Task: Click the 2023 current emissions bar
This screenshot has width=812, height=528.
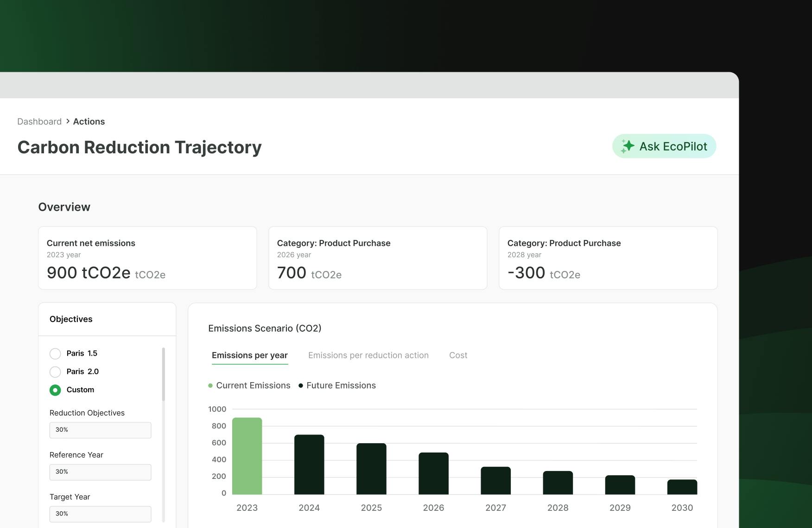Action: click(x=247, y=456)
